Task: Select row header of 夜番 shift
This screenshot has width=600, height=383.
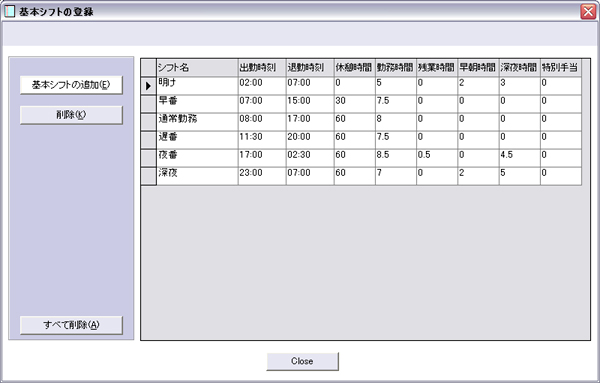Action: pyautogui.click(x=148, y=158)
